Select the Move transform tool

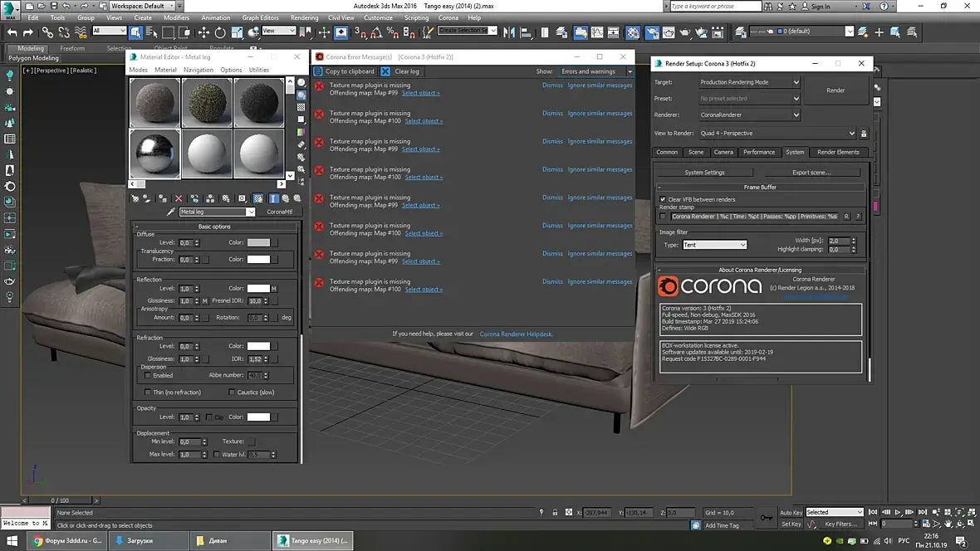(x=203, y=32)
